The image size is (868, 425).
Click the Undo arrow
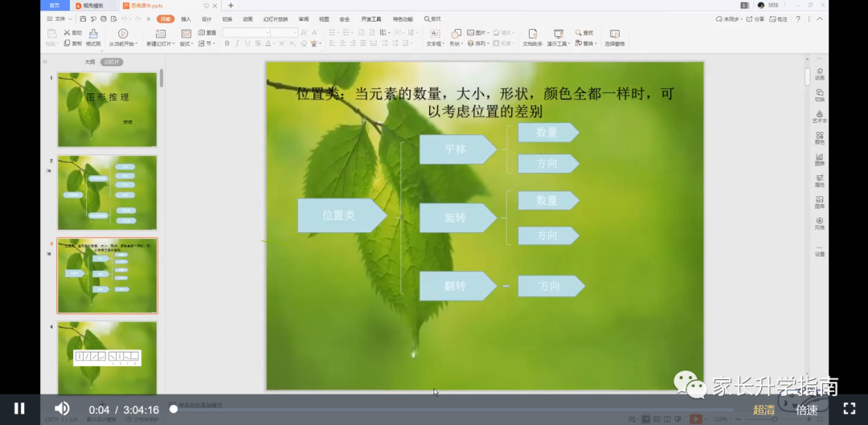coord(125,18)
